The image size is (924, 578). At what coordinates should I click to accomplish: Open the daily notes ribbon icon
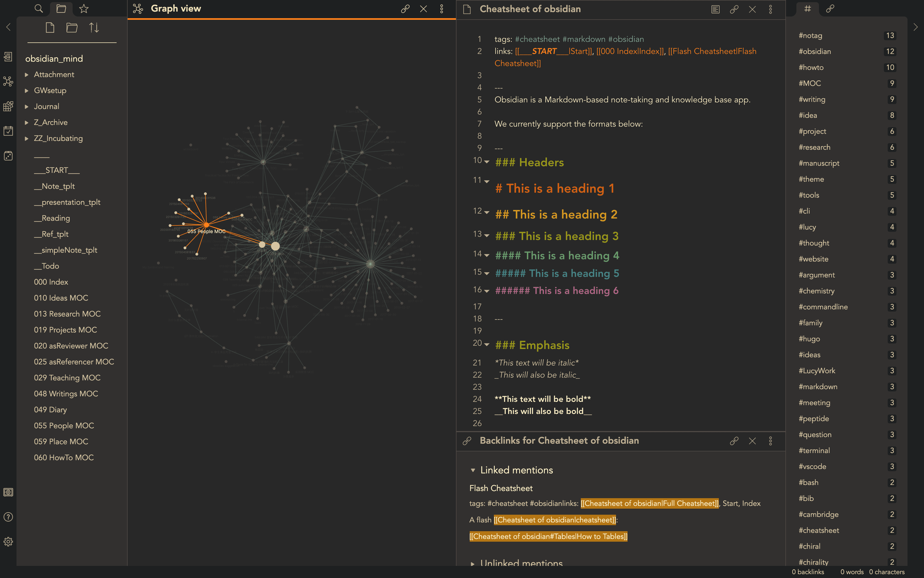point(8,131)
